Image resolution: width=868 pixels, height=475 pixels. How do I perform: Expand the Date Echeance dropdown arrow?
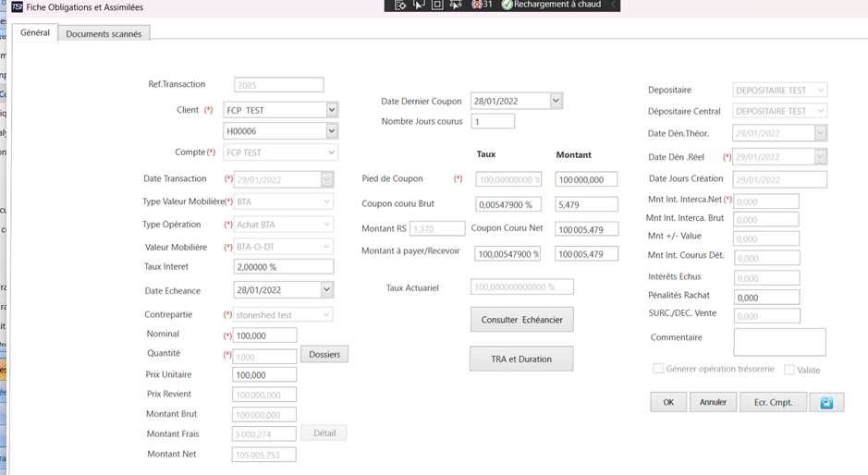coord(326,289)
